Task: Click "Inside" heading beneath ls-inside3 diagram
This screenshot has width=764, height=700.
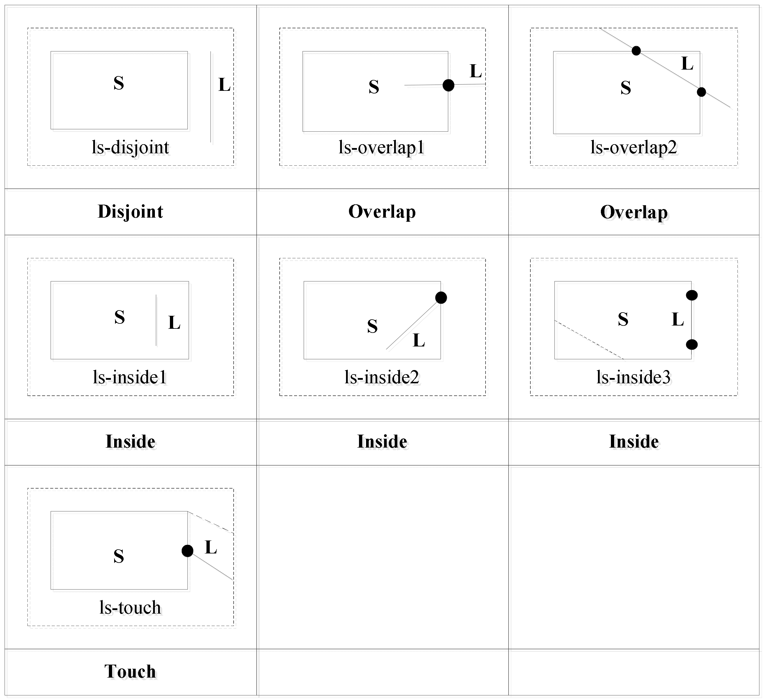Action: [634, 441]
